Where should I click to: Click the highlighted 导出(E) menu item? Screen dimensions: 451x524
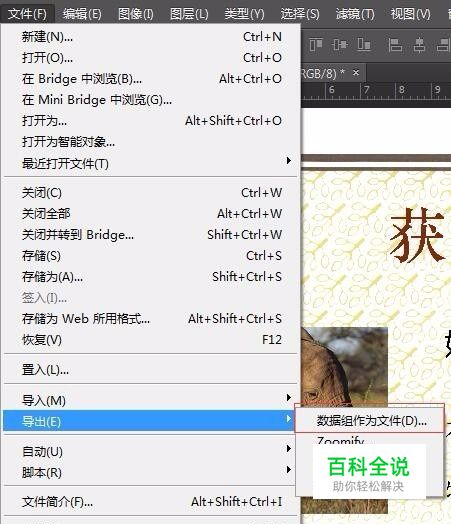[x=149, y=421]
